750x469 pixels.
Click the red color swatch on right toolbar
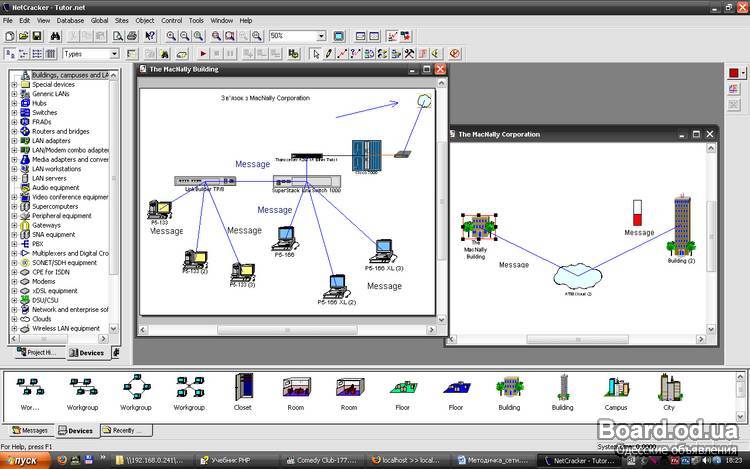733,73
